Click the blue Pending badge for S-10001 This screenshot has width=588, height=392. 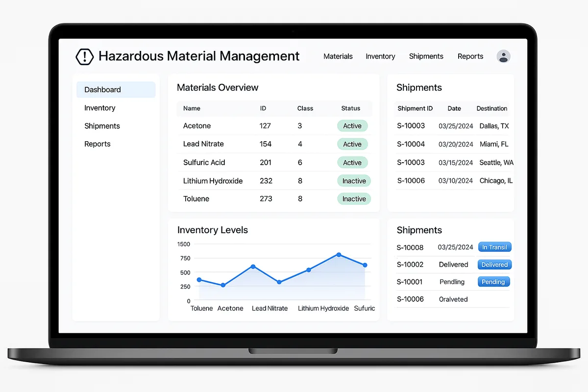pos(493,282)
